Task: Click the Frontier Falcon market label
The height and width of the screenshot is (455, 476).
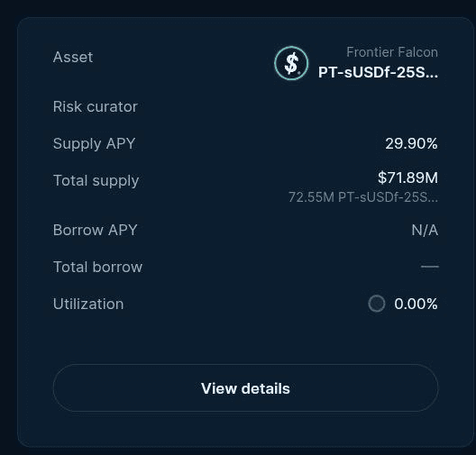Action: pyautogui.click(x=392, y=52)
